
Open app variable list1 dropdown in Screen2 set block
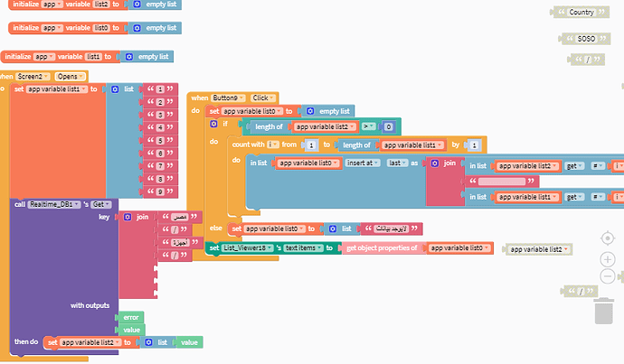pyautogui.click(x=57, y=89)
